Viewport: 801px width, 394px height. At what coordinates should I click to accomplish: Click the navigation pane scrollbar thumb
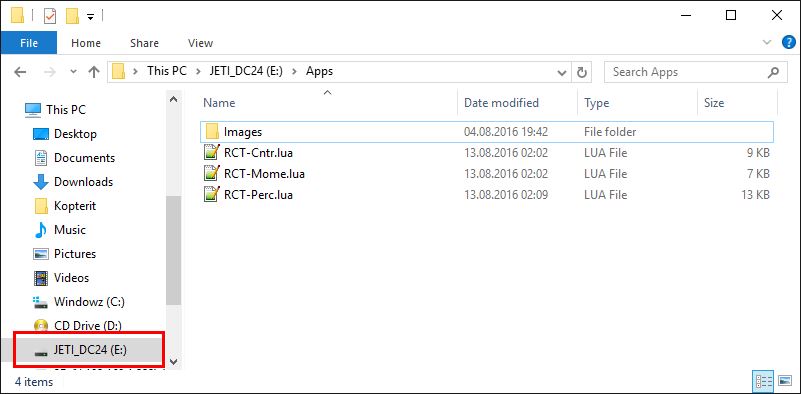coord(173,250)
